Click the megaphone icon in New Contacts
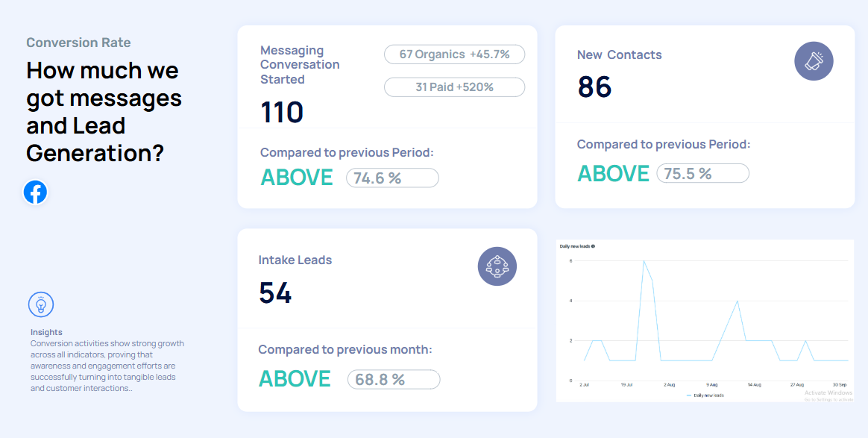The image size is (868, 438). tap(814, 61)
